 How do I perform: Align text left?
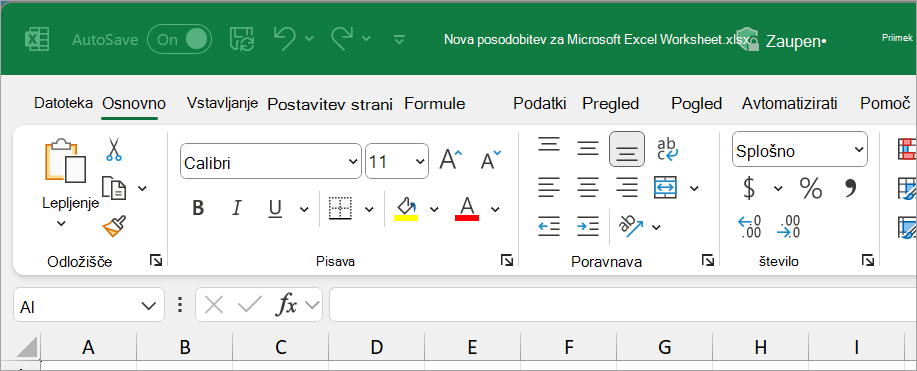coord(549,188)
